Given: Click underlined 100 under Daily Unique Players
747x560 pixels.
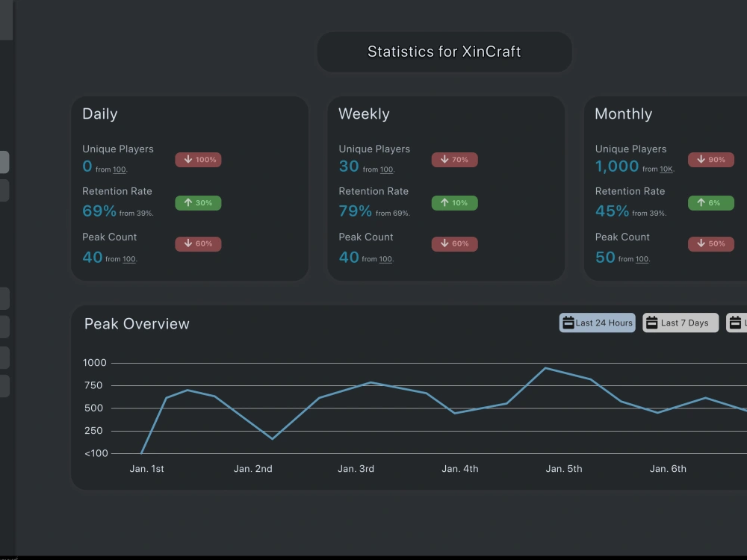Looking at the screenshot, I should coord(119,169).
